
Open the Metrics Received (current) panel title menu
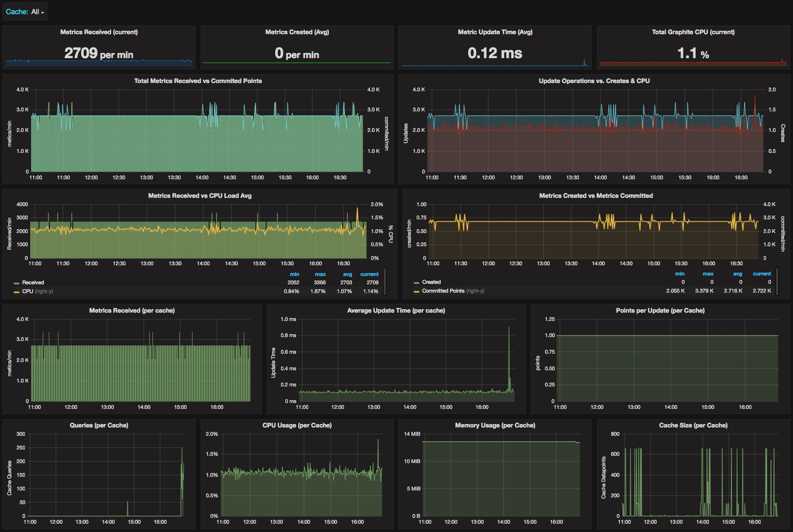(99, 32)
